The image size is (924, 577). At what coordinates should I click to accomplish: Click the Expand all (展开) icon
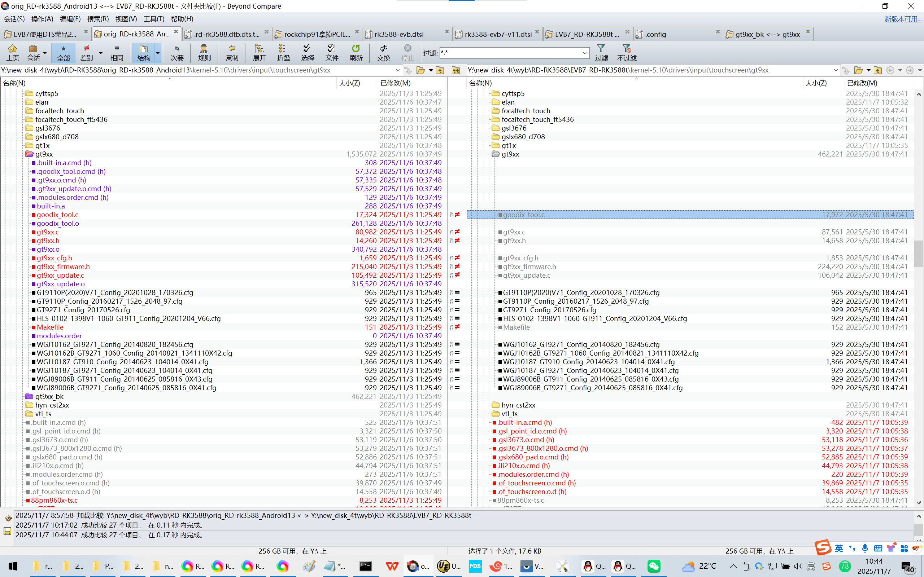tap(259, 52)
